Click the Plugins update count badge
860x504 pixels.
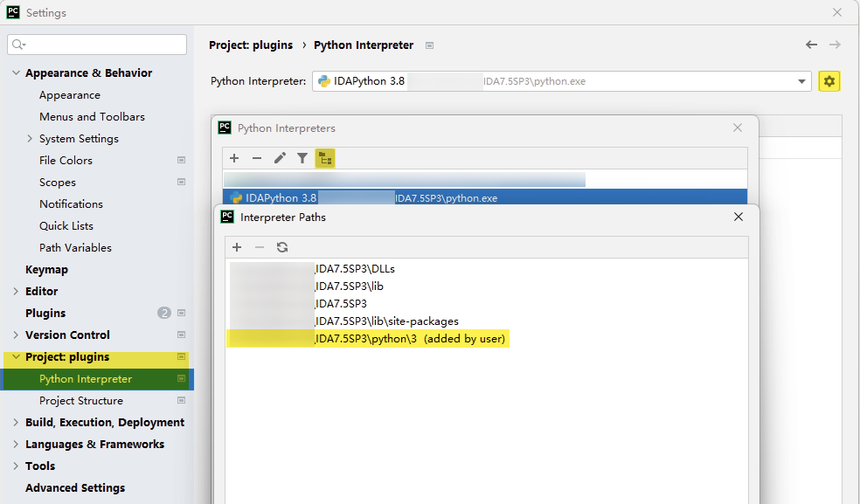coord(164,314)
